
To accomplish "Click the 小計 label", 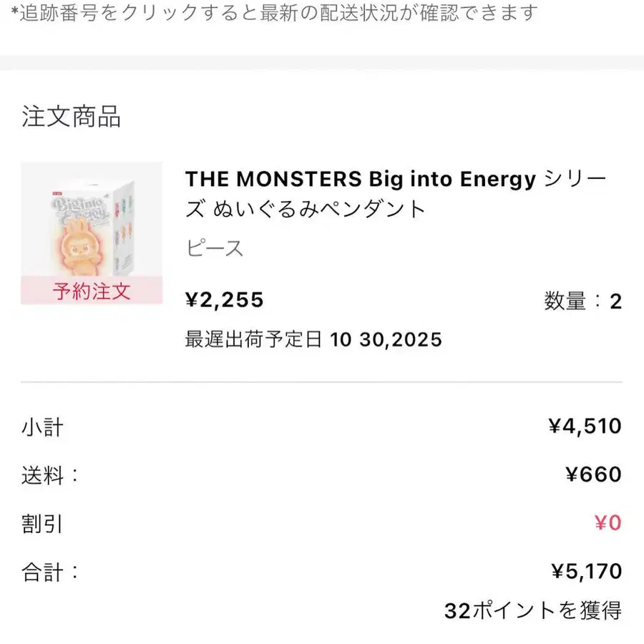I will point(42,427).
